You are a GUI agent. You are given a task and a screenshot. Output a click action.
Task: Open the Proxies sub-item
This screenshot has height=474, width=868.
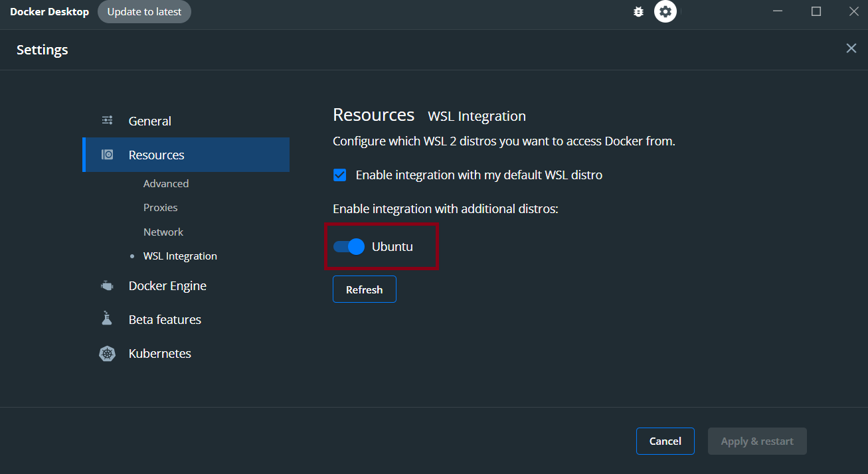[x=160, y=208]
